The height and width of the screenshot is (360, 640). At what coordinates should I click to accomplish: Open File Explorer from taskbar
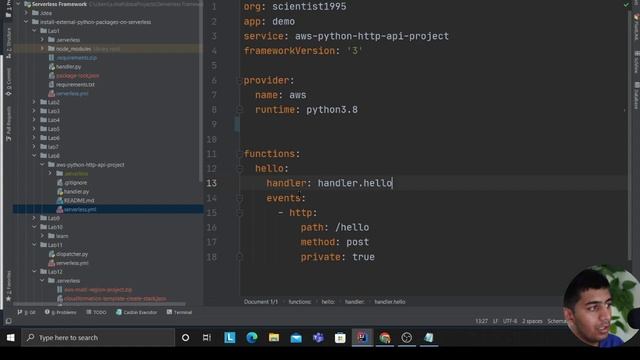coord(274,338)
